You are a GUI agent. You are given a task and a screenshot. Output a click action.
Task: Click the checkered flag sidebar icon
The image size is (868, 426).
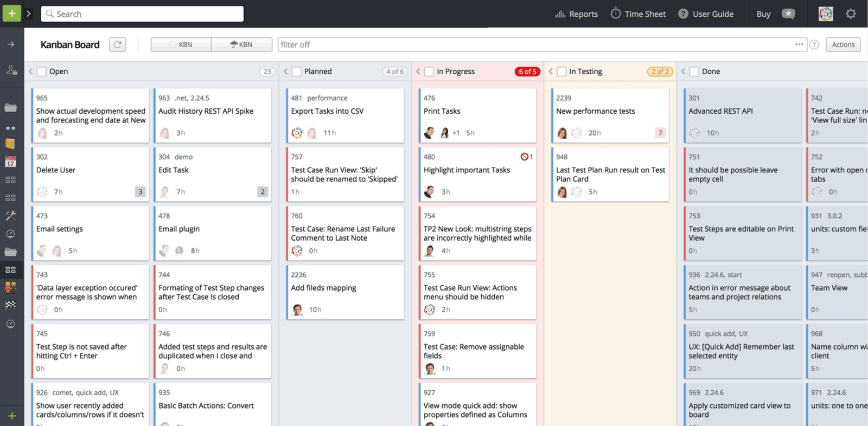(10, 305)
